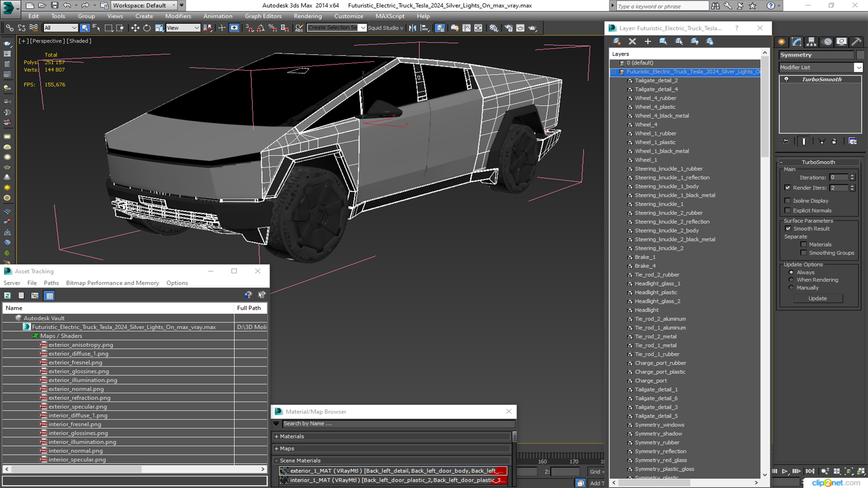
Task: Select the Manually update option
Action: [x=791, y=288]
